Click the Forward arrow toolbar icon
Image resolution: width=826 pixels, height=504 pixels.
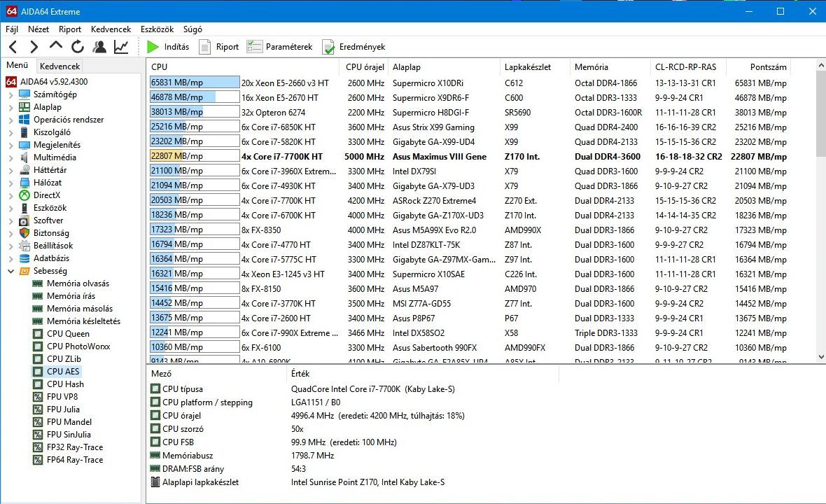(34, 47)
